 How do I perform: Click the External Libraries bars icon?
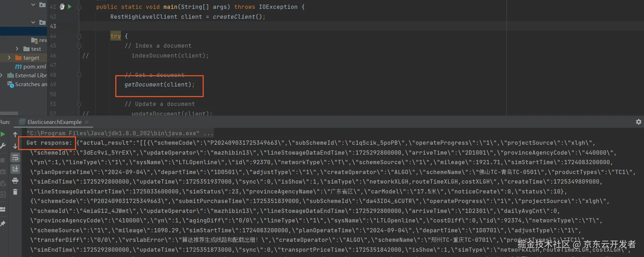11,75
